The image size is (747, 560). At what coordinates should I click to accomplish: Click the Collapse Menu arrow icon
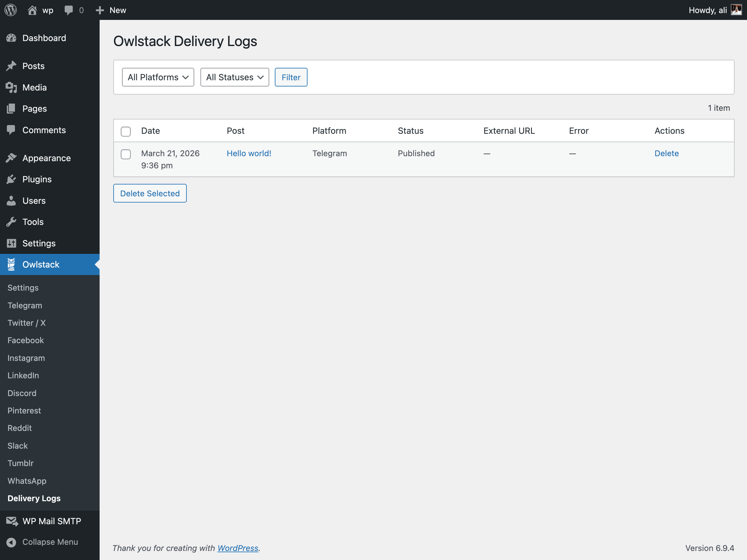11,542
